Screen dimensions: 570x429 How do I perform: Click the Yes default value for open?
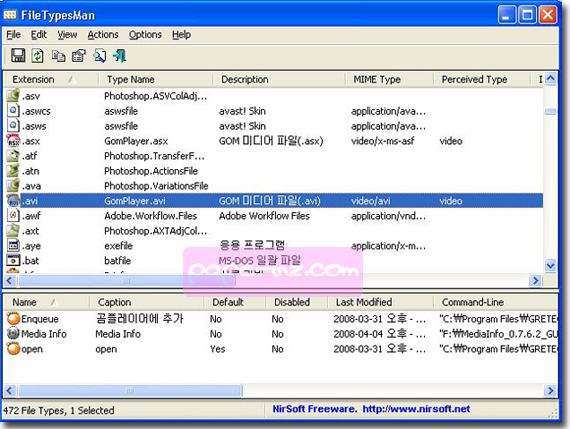[x=217, y=349]
